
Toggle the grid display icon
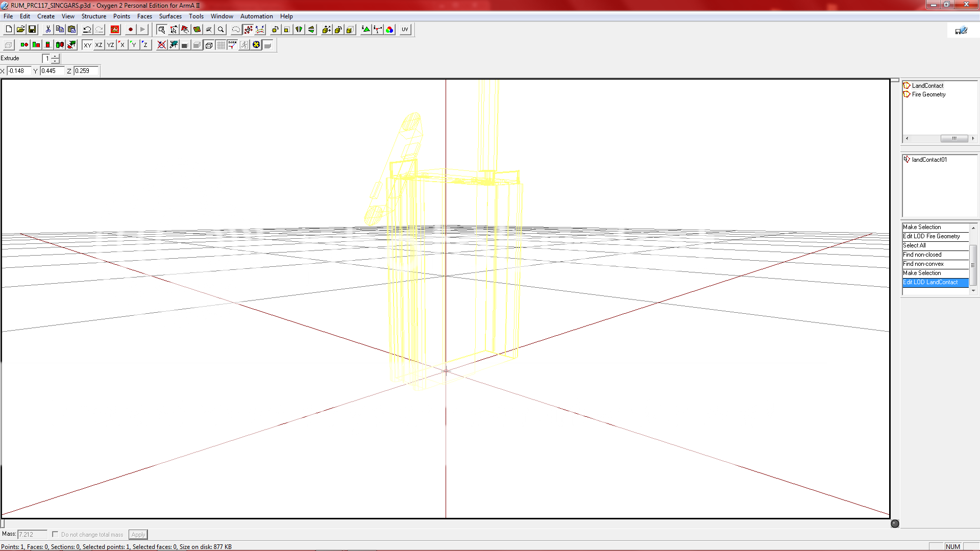tap(220, 45)
